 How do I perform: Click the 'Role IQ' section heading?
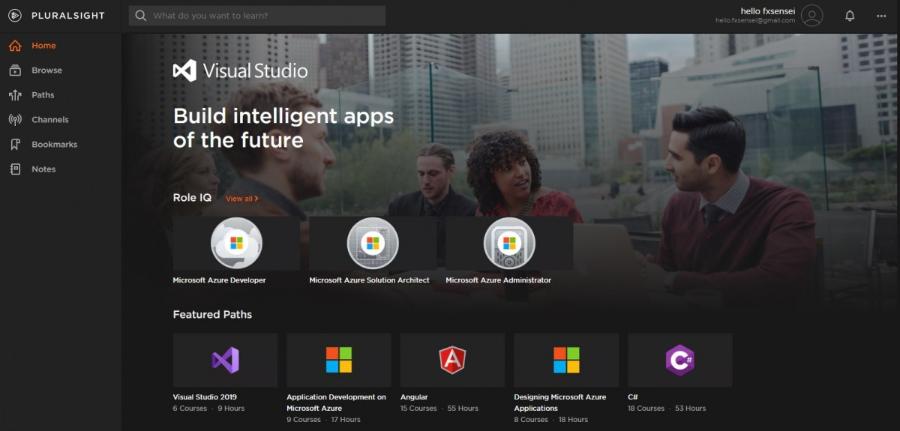tap(192, 198)
